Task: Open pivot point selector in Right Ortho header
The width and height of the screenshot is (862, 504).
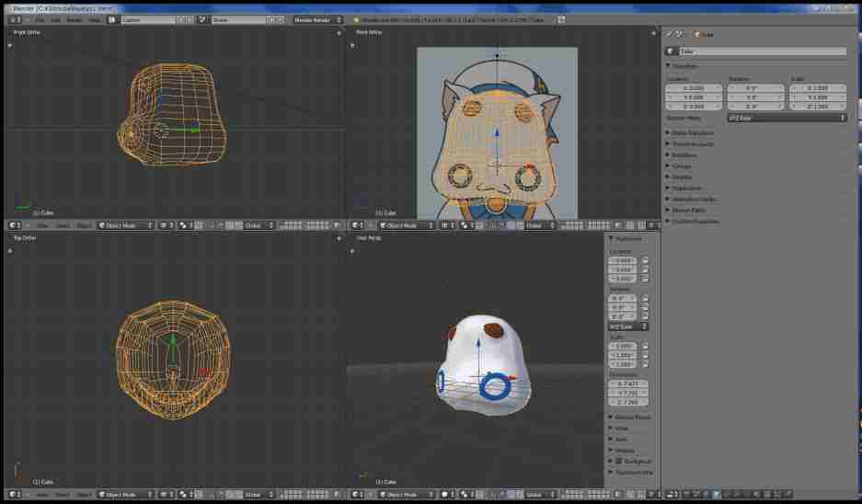Action: (x=184, y=225)
